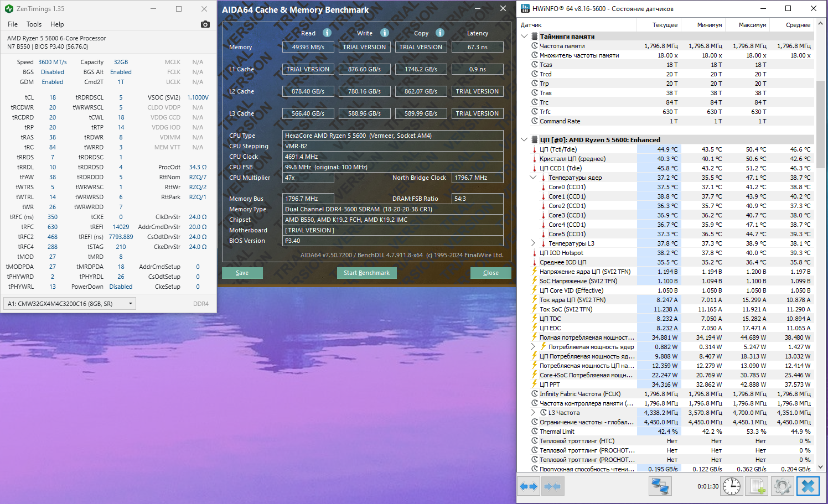This screenshot has width=828, height=504.
Task: Click the HWiNFO scrollbar up arrow
Action: pyautogui.click(x=820, y=23)
